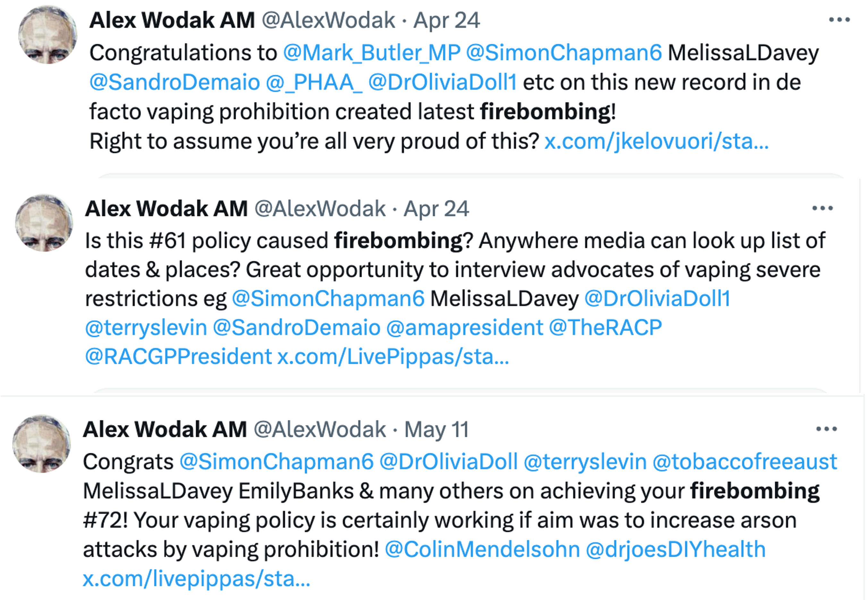This screenshot has height=600, width=868.
Task: Click the profile avatar on the top tweet
Action: tap(48, 35)
